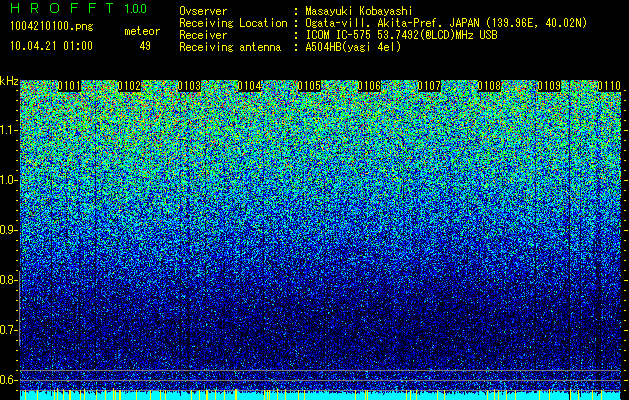The width and height of the screenshot is (629, 400).
Task: Click the Receiving Location field label
Action: pos(233,23)
